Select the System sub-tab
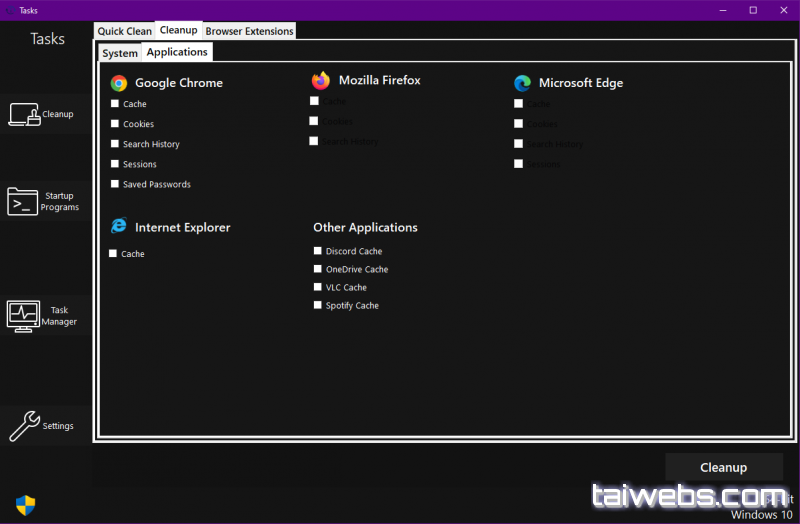The image size is (800, 524). (120, 53)
